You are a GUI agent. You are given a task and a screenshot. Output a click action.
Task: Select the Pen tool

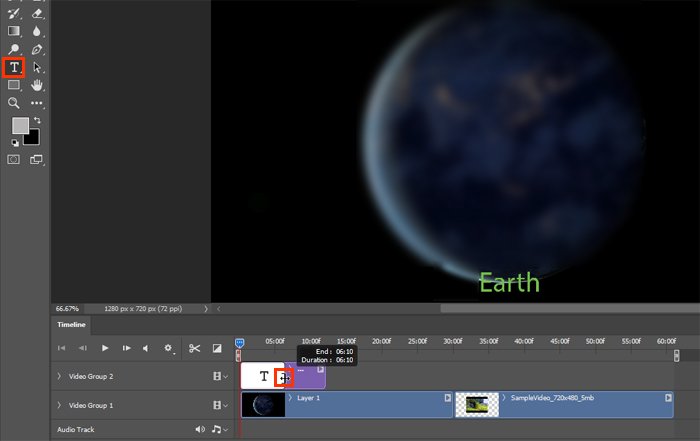pyautogui.click(x=37, y=49)
